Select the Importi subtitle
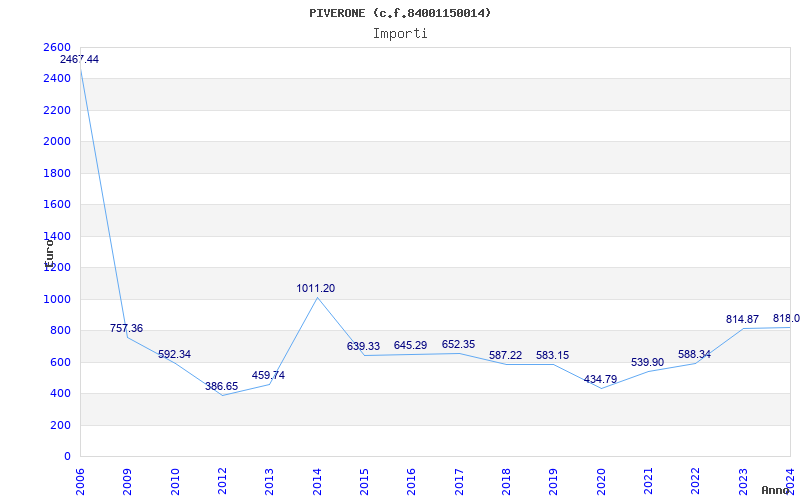The width and height of the screenshot is (800, 500). (x=400, y=34)
